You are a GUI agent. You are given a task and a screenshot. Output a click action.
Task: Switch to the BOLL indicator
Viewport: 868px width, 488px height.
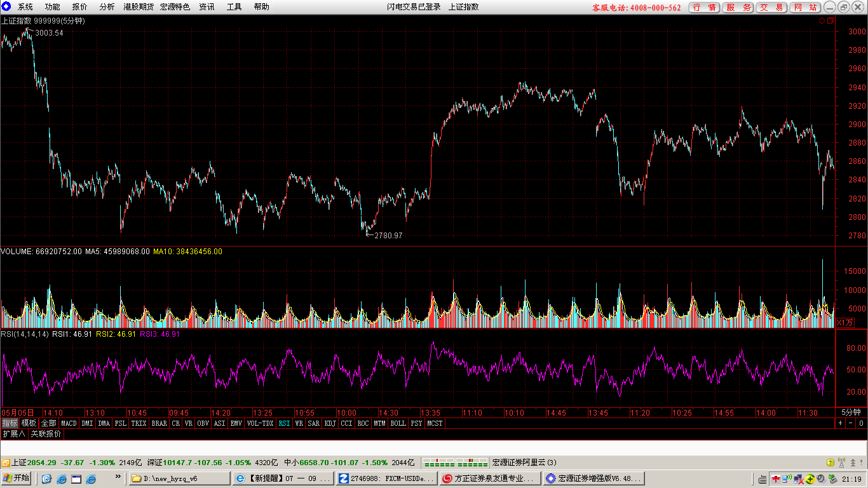pyautogui.click(x=398, y=423)
